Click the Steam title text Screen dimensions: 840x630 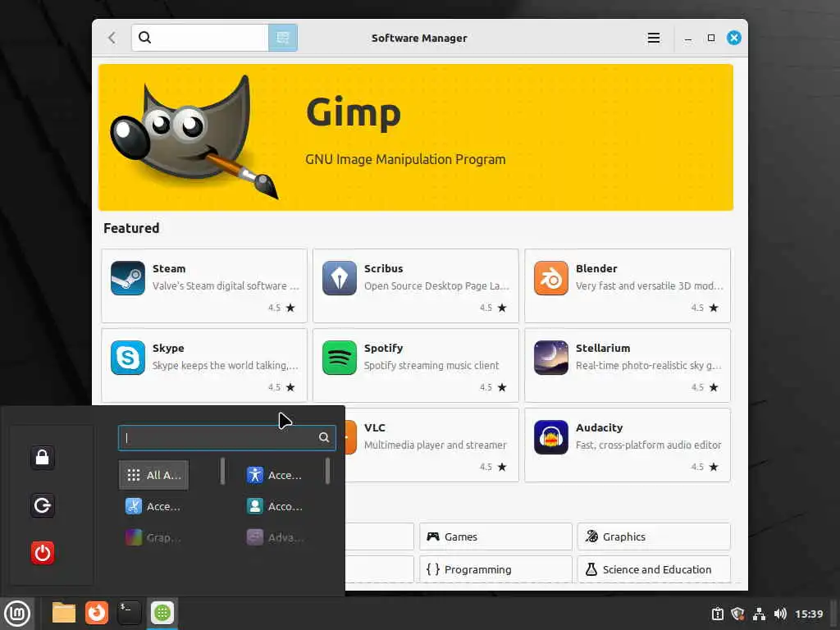[169, 268]
